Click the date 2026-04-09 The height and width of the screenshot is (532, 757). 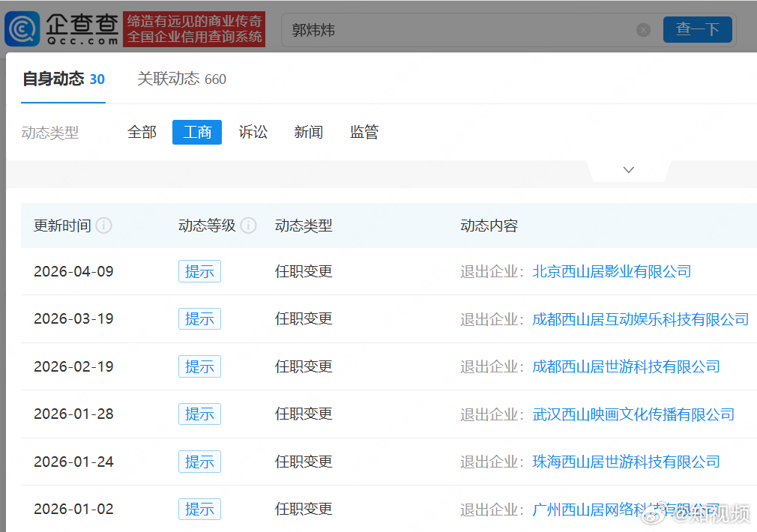tap(73, 271)
